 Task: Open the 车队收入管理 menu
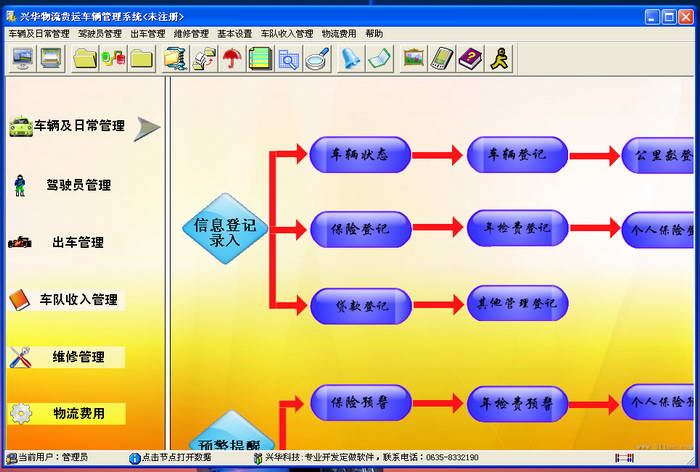[287, 34]
